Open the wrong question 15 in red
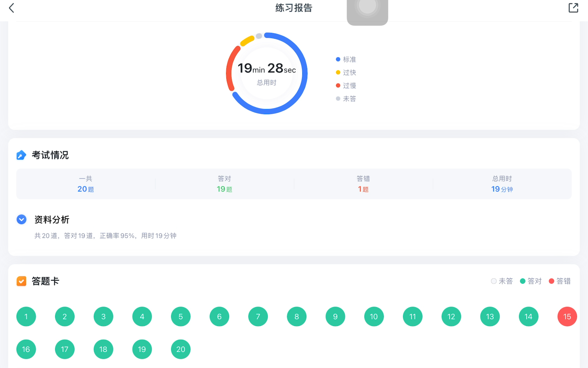 567,316
